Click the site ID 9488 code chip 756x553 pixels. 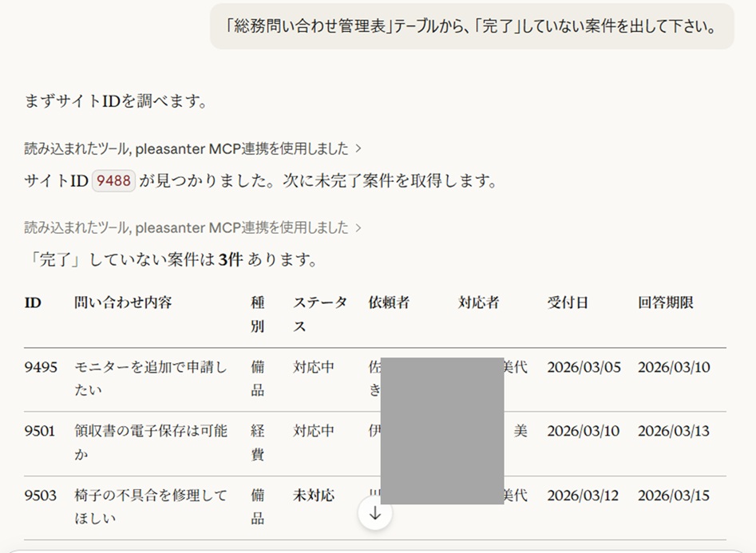coord(113,181)
